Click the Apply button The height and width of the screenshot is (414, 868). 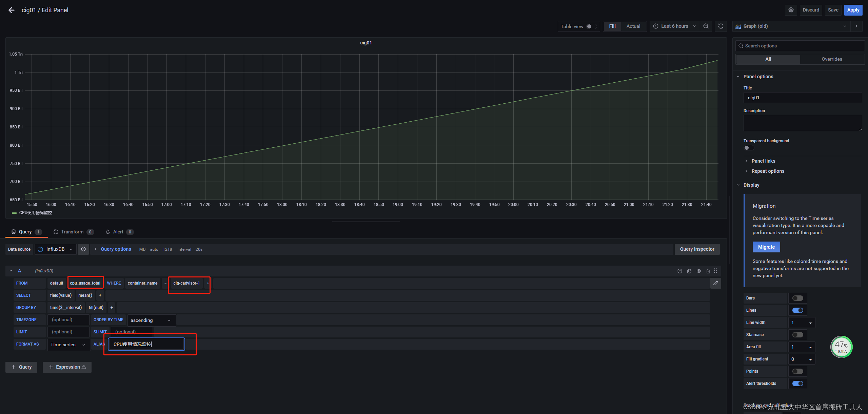(853, 10)
